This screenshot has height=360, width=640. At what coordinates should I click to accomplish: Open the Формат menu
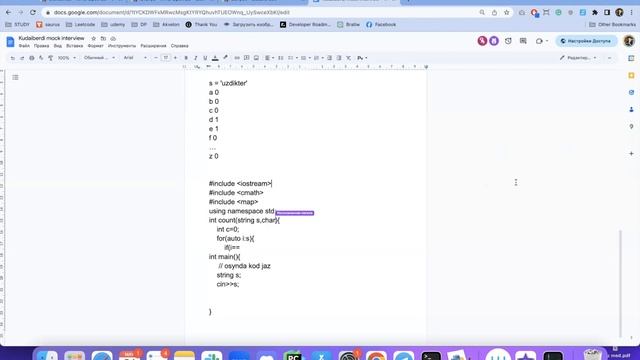96,46
